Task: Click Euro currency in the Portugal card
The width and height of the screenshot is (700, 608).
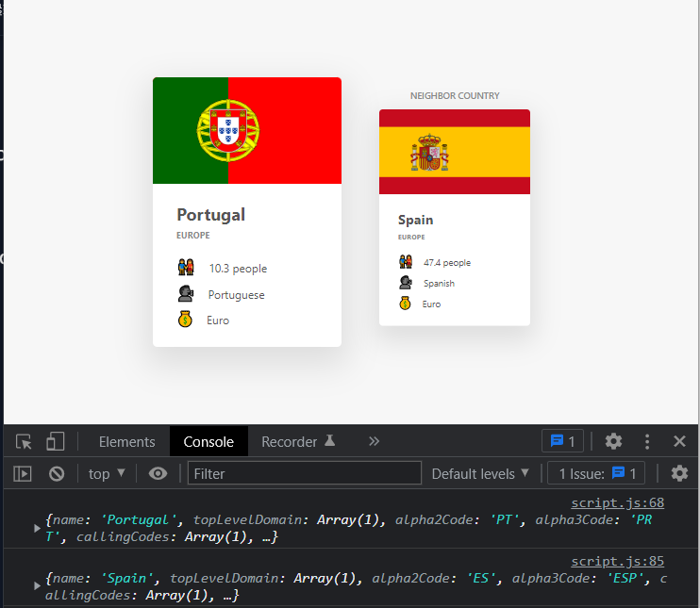Action: point(218,320)
